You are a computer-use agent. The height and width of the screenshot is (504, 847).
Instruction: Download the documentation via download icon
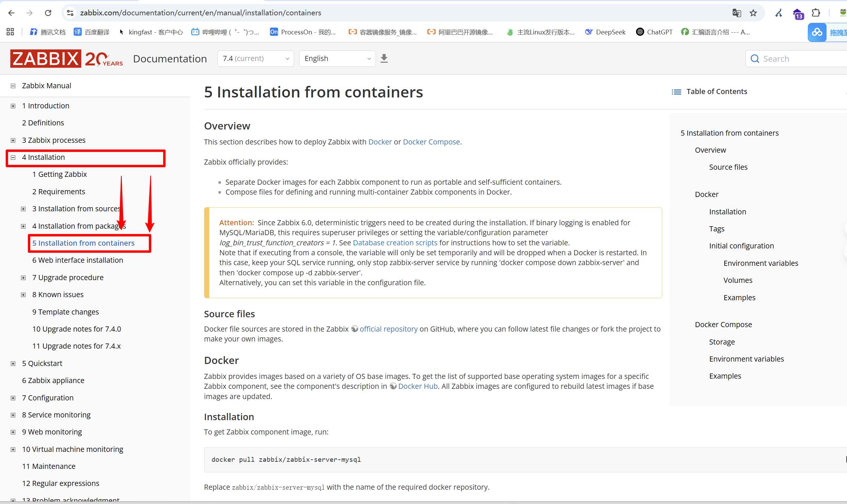click(384, 59)
